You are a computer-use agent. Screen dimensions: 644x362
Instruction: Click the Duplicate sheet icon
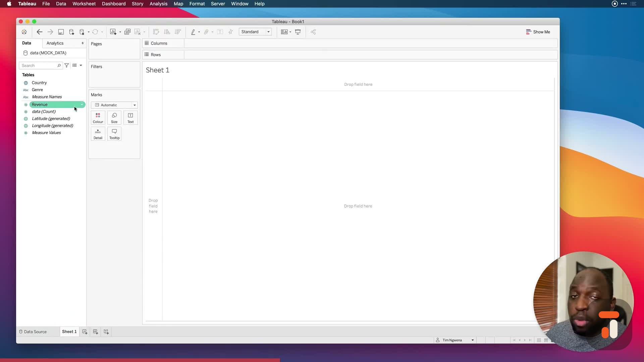pyautogui.click(x=127, y=32)
